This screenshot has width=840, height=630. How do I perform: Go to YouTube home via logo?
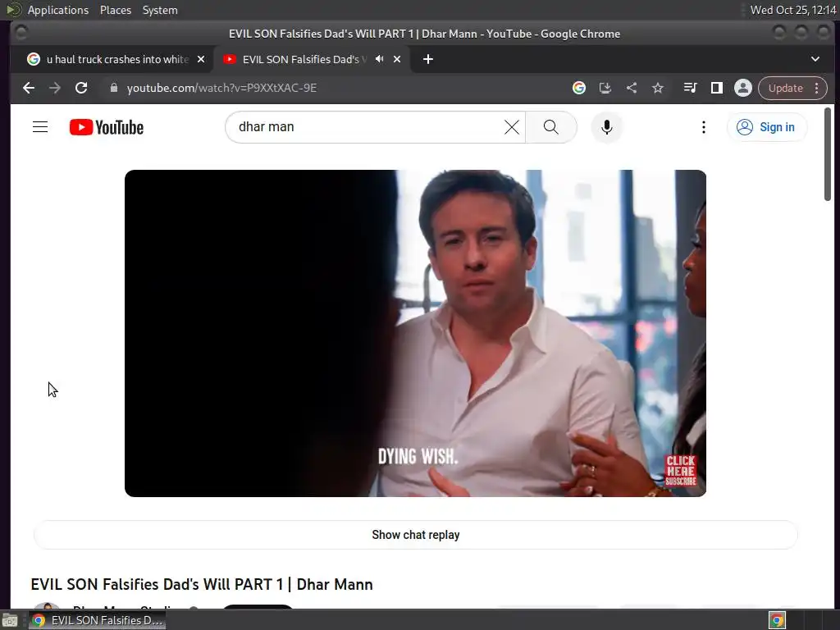[x=107, y=127]
